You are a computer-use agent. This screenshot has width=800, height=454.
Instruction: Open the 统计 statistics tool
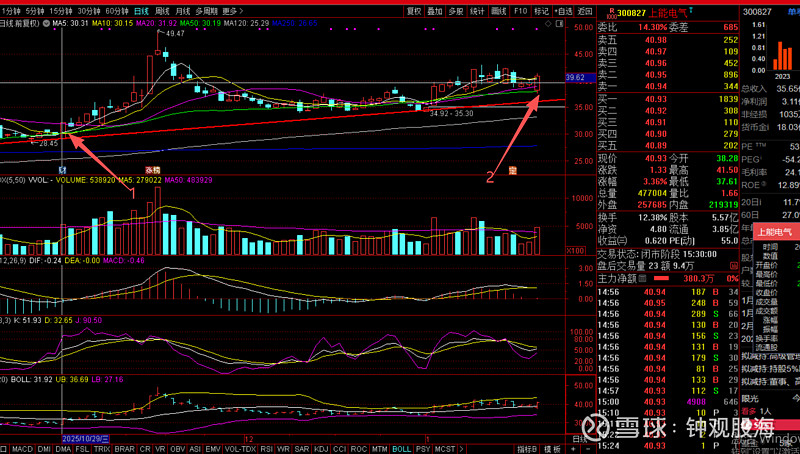click(478, 11)
